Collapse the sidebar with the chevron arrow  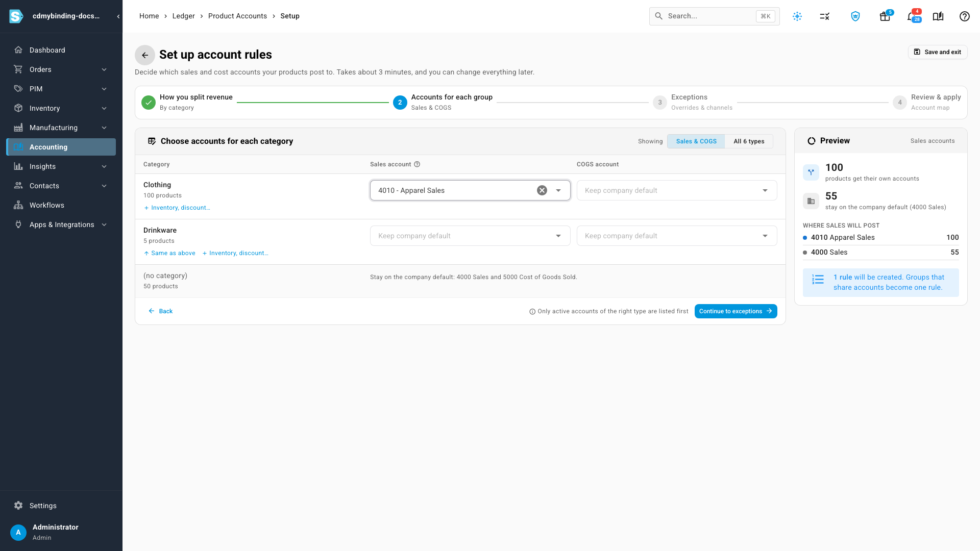[x=118, y=16]
